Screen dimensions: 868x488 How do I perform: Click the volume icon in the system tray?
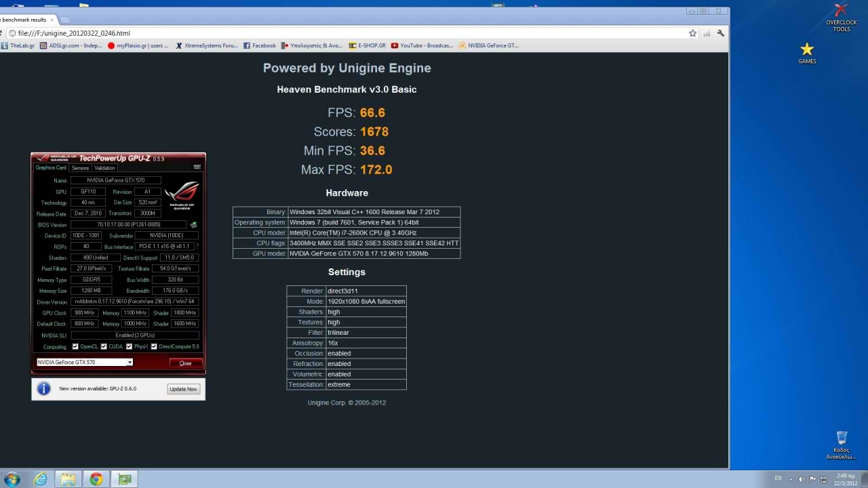click(801, 479)
